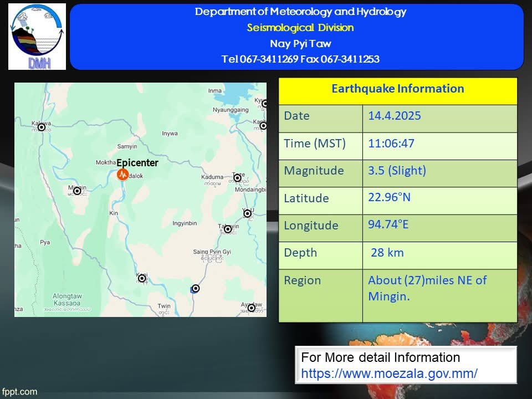The height and width of the screenshot is (399, 532).
Task: Click the Time (MST) row label
Action: (315, 144)
